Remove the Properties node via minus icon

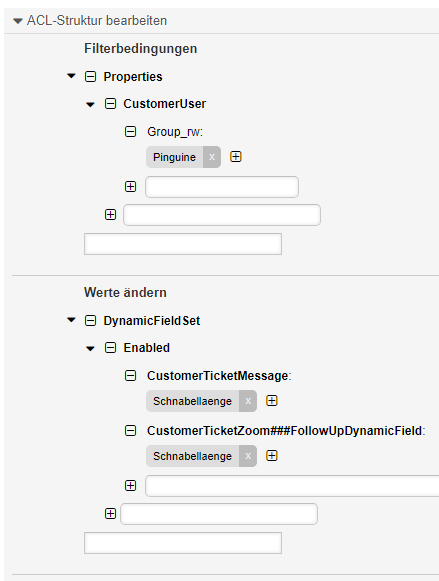(x=90, y=77)
